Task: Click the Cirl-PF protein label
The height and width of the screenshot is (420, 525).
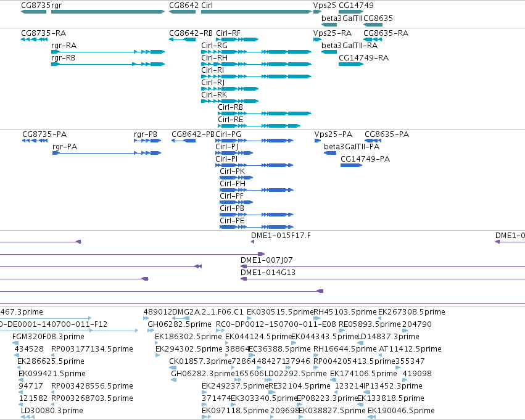Action: coord(232,196)
